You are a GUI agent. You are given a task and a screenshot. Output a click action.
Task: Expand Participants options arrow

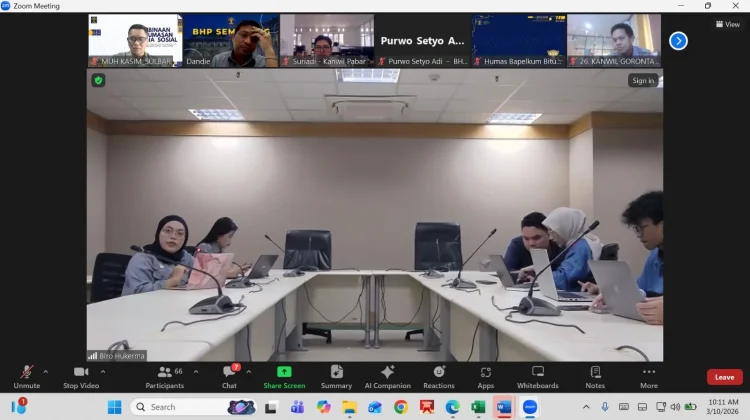click(195, 372)
